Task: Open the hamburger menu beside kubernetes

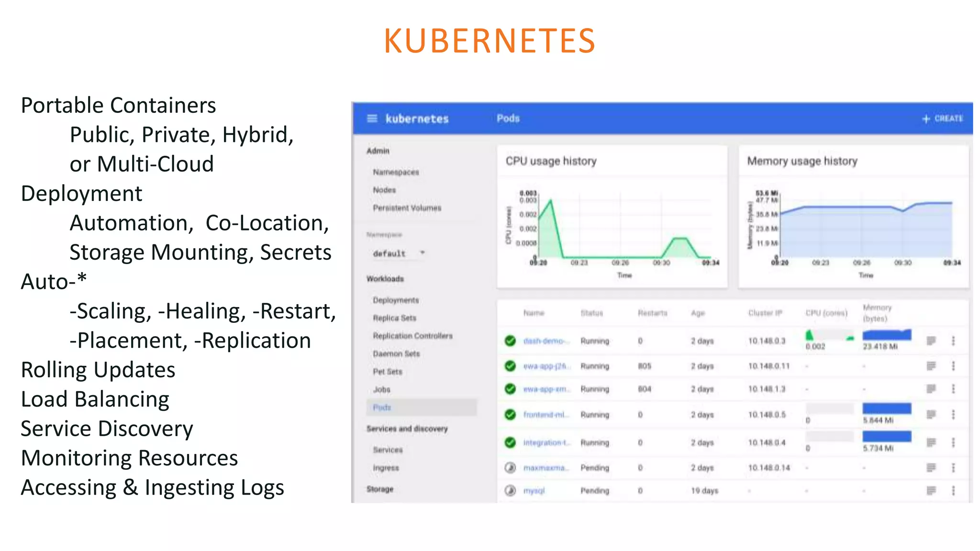Action: (x=372, y=119)
